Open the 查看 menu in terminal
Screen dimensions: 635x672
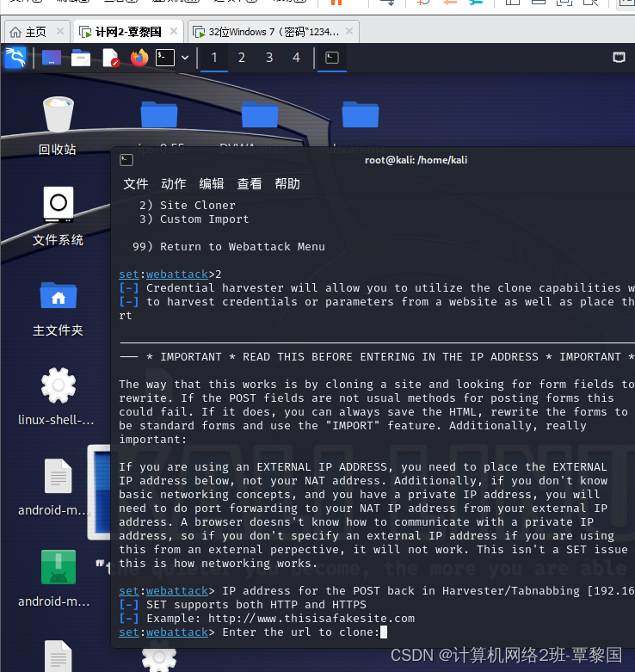point(250,184)
